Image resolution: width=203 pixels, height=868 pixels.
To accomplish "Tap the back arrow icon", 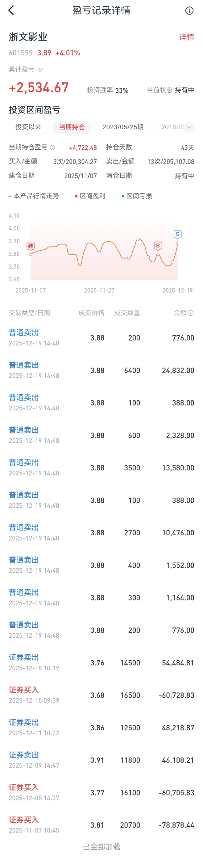I will tap(11, 10).
